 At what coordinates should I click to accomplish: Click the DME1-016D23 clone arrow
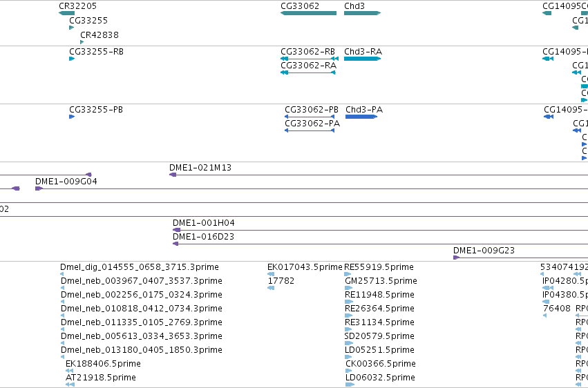pos(176,244)
